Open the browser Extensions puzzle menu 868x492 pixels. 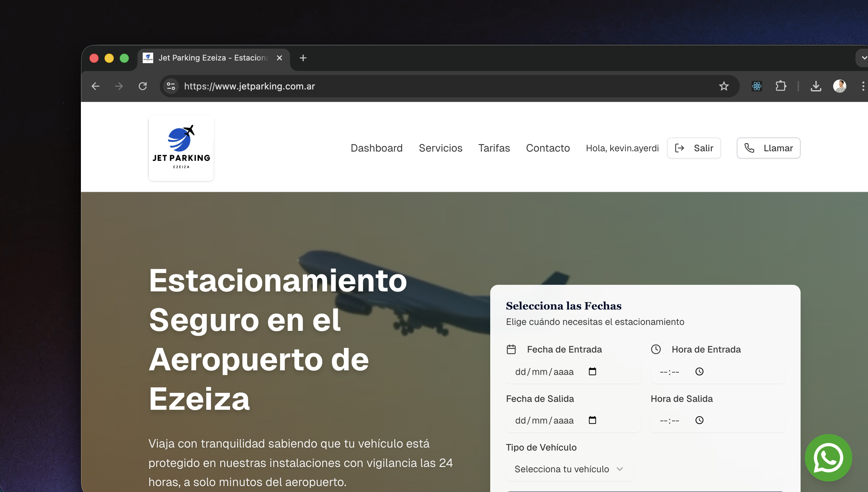coord(781,86)
